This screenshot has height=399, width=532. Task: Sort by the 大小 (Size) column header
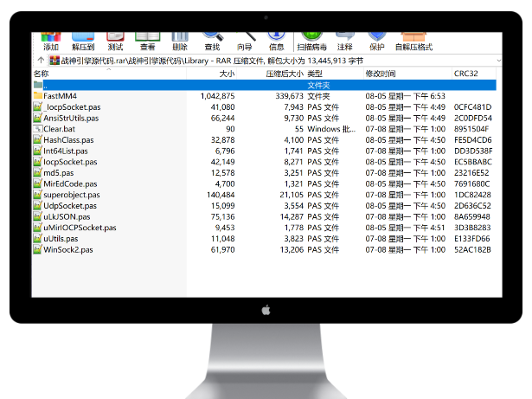tap(227, 74)
